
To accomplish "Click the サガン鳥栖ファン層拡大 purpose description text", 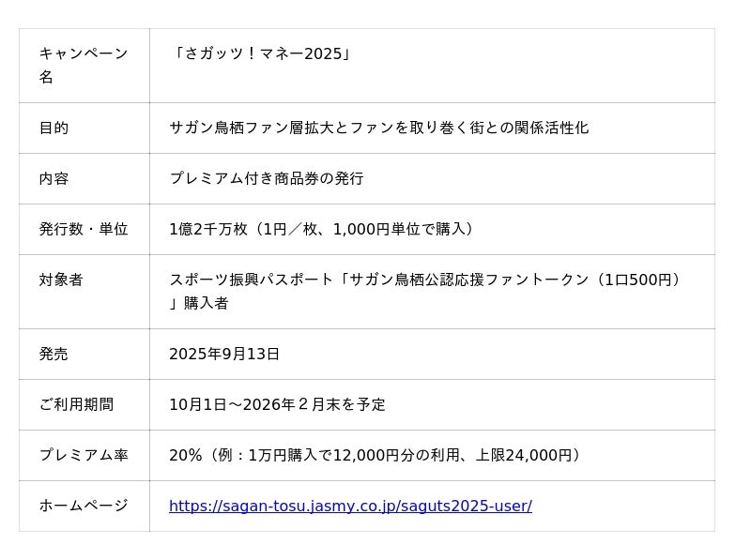I will pos(378,128).
